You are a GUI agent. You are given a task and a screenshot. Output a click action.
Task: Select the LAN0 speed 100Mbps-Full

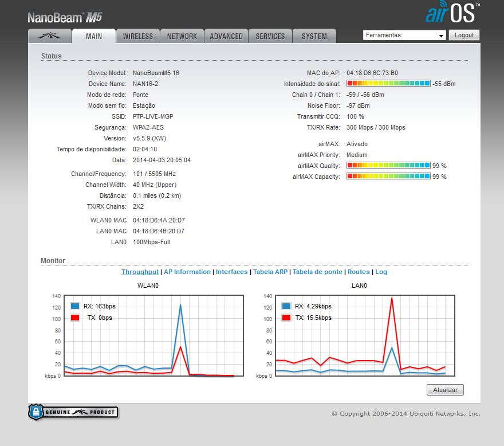(x=151, y=242)
